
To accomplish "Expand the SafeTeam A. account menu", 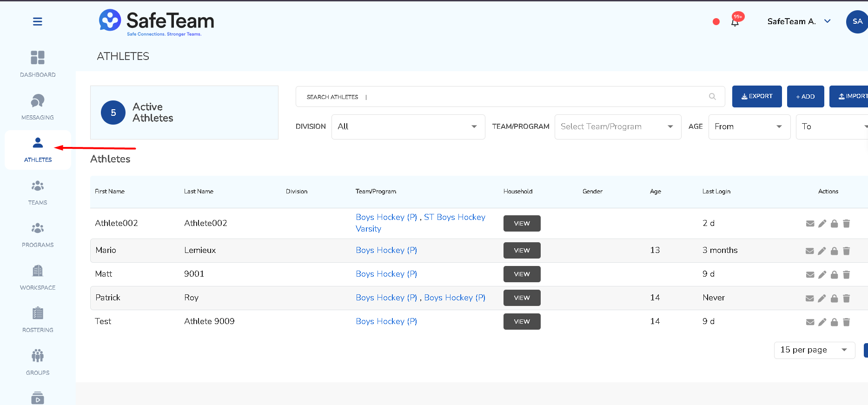I will tap(799, 21).
